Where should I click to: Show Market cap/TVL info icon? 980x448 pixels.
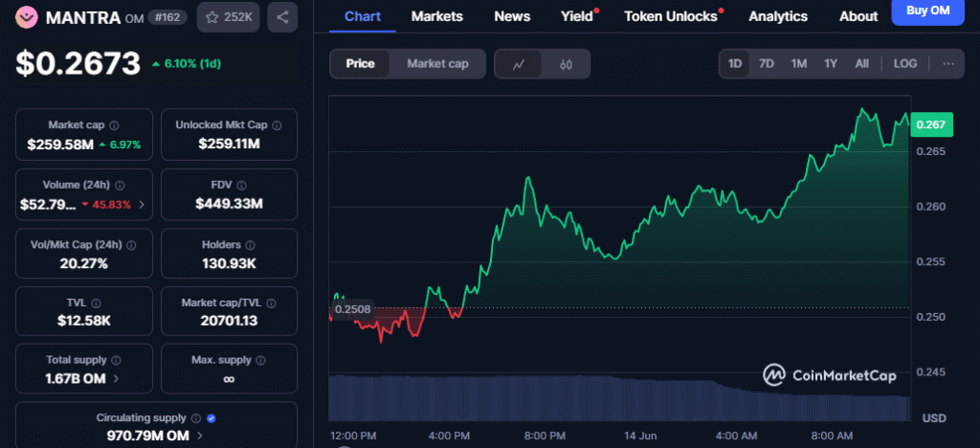271,302
